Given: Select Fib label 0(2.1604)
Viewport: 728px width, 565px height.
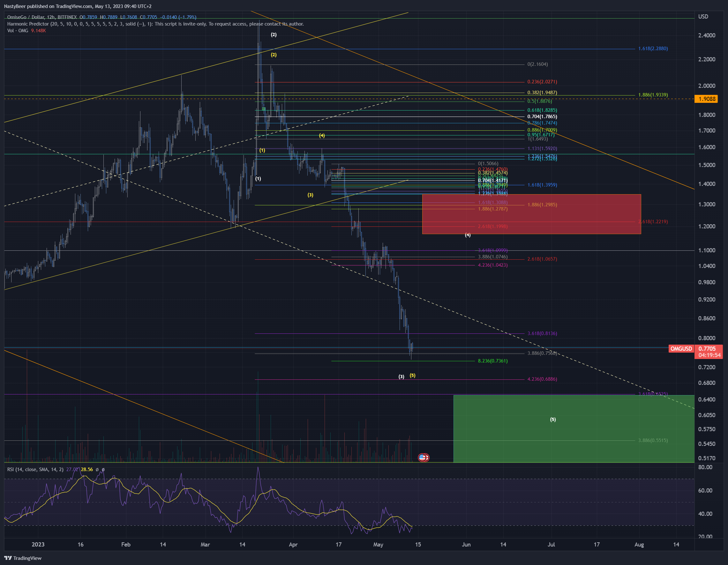Looking at the screenshot, I should [537, 64].
